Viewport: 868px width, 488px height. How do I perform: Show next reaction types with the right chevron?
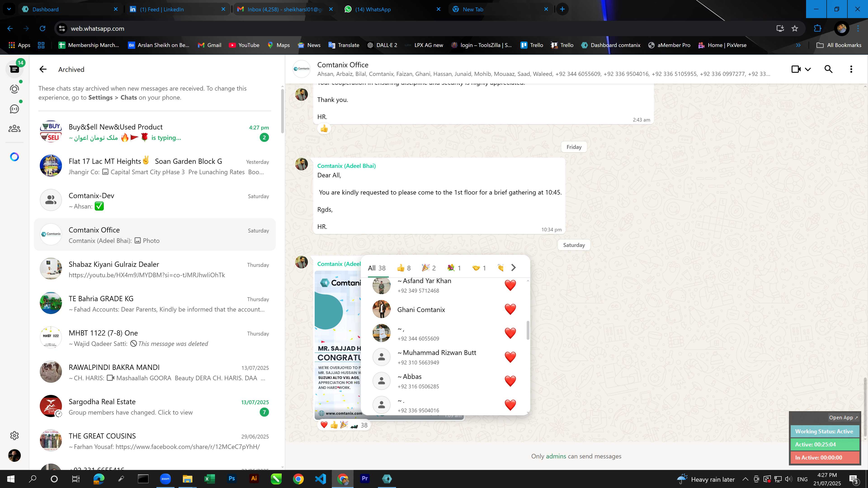(x=514, y=268)
